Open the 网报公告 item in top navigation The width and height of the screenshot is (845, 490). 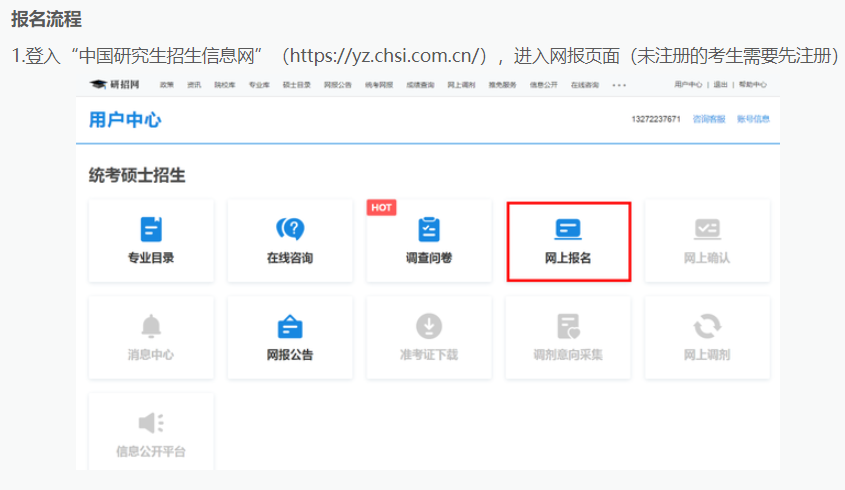(x=338, y=85)
